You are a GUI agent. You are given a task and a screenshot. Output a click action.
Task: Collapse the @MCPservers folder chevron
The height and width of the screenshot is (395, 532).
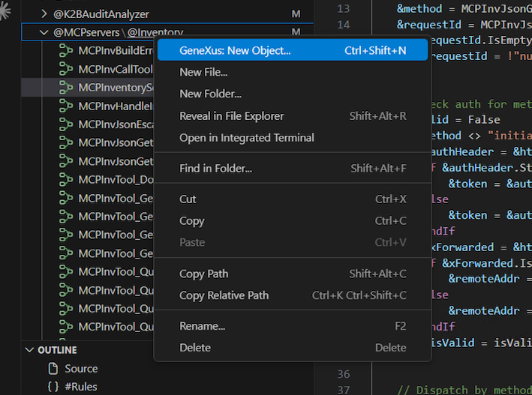pos(44,33)
